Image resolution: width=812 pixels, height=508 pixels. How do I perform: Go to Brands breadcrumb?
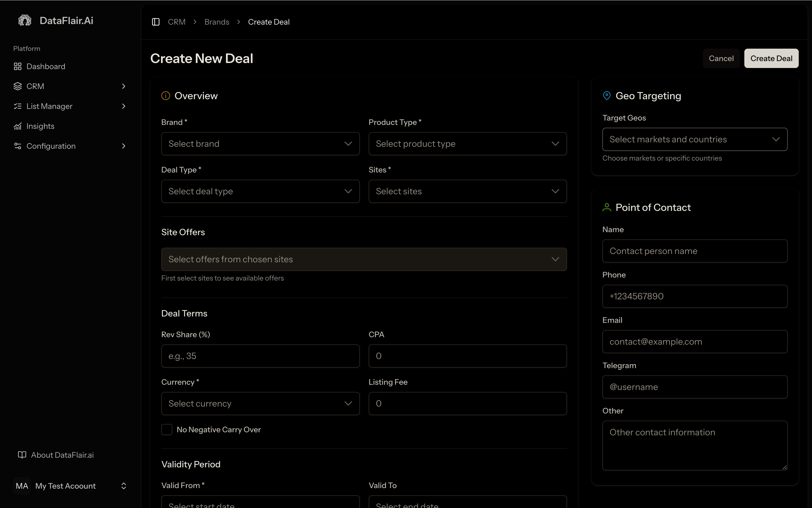coord(217,22)
